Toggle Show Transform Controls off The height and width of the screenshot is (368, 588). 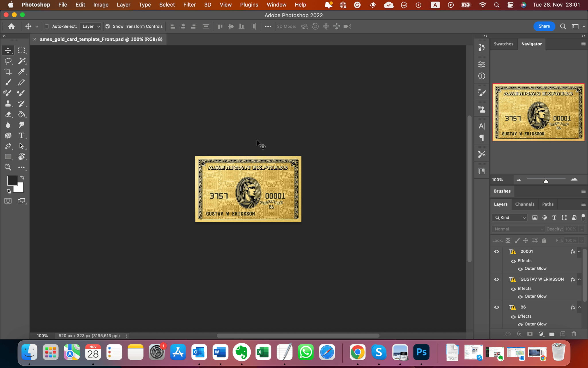point(108,26)
